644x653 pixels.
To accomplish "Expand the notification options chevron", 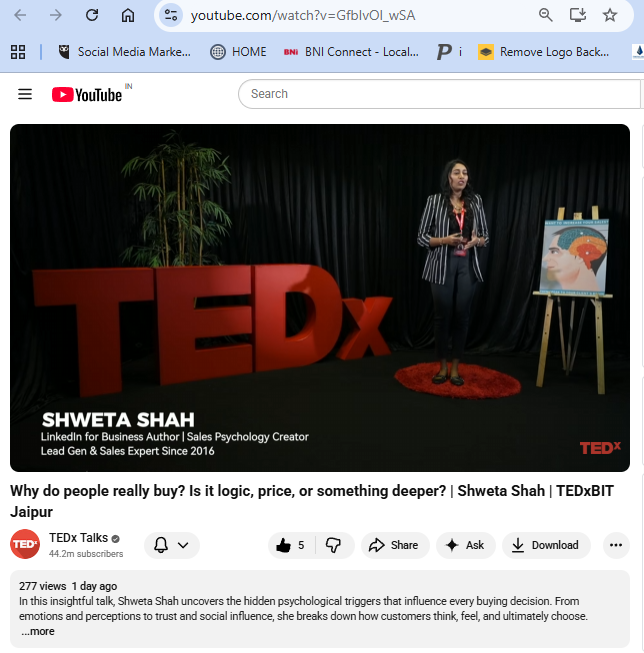I will (183, 545).
